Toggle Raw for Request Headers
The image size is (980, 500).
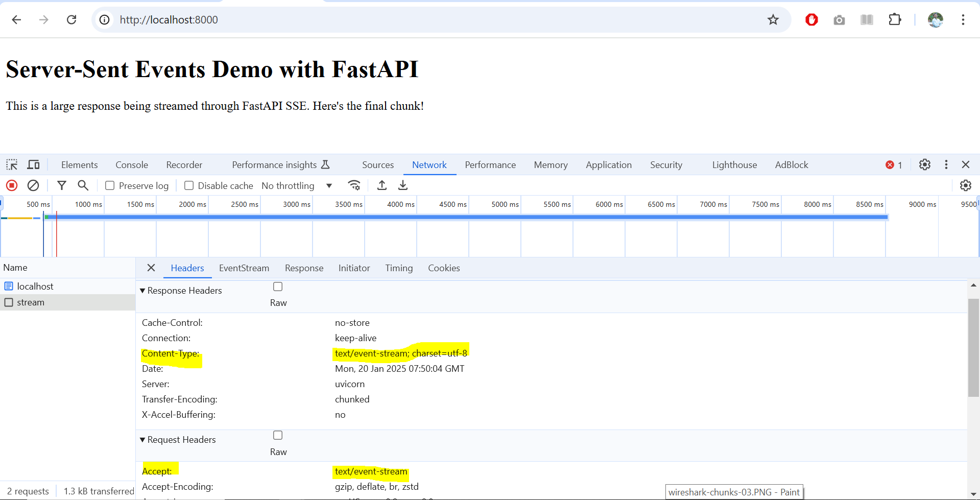[x=278, y=435]
